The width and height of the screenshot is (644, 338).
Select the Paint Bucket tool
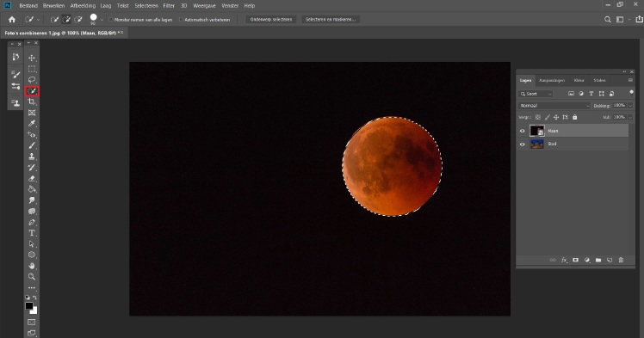(x=32, y=189)
